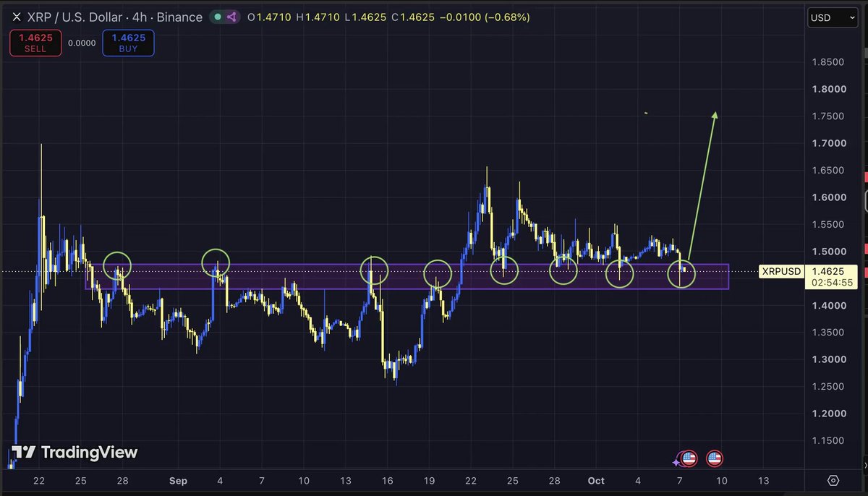Click the 1.8500 price axis label
Screen dimensions: 868x496
pyautogui.click(x=829, y=62)
